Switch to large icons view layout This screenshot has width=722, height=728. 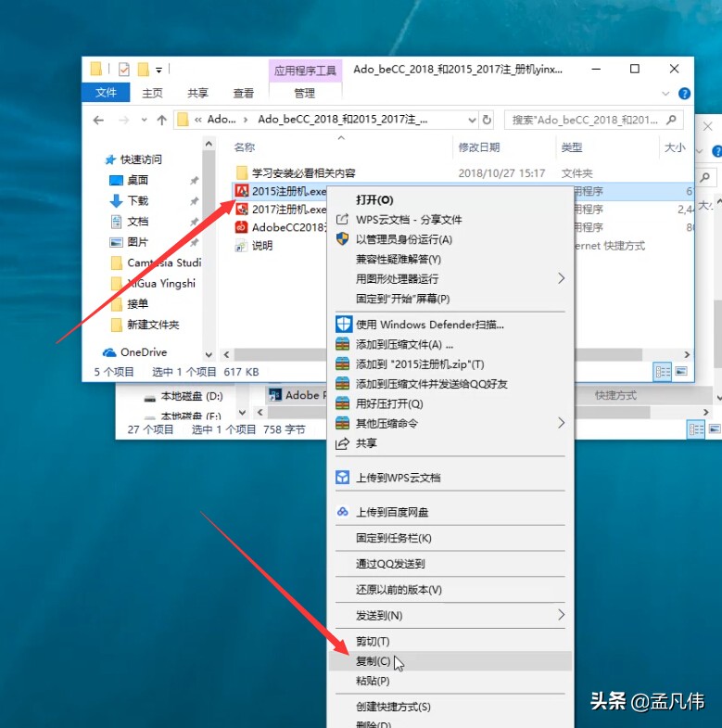(681, 372)
